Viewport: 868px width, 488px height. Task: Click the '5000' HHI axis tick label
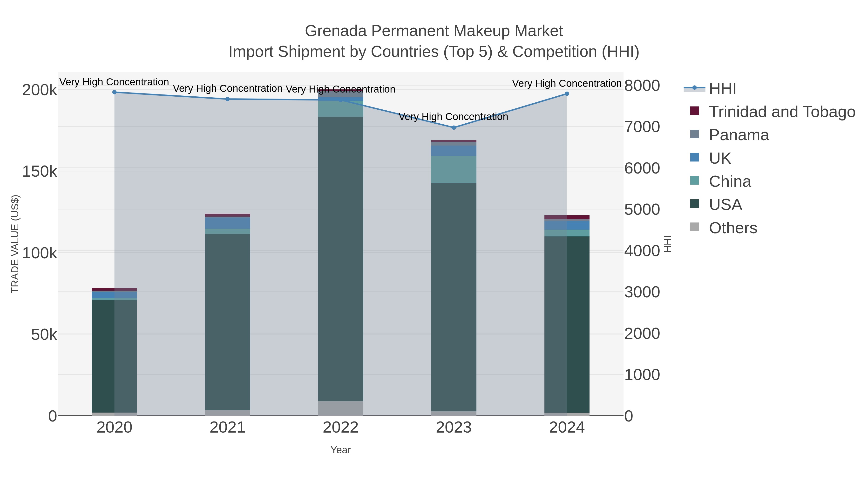642,209
